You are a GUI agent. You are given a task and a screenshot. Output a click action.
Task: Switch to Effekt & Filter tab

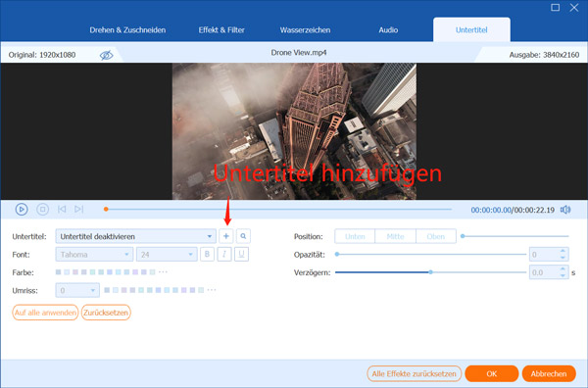pyautogui.click(x=221, y=30)
